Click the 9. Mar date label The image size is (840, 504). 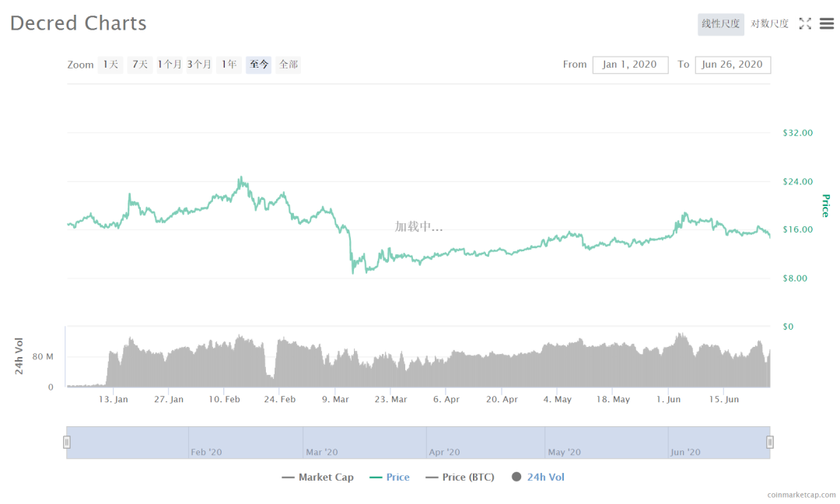click(335, 400)
